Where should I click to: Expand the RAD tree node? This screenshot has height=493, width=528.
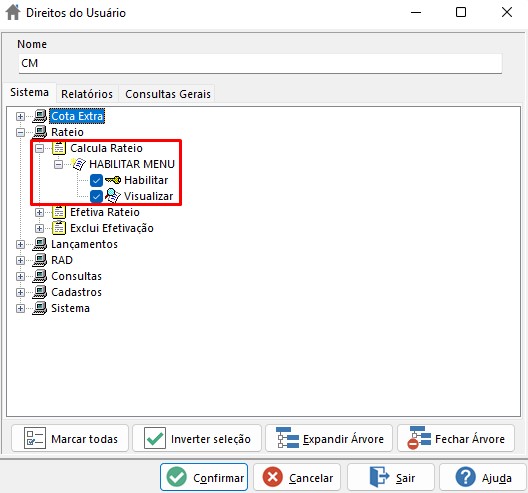(x=20, y=260)
